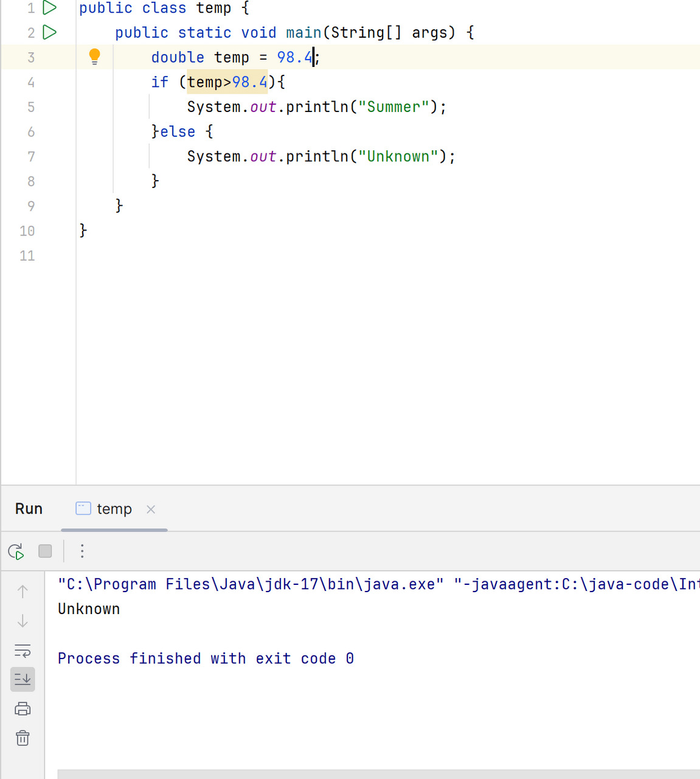Toggle scroll to end of console
The width and height of the screenshot is (700, 779).
pos(23,679)
